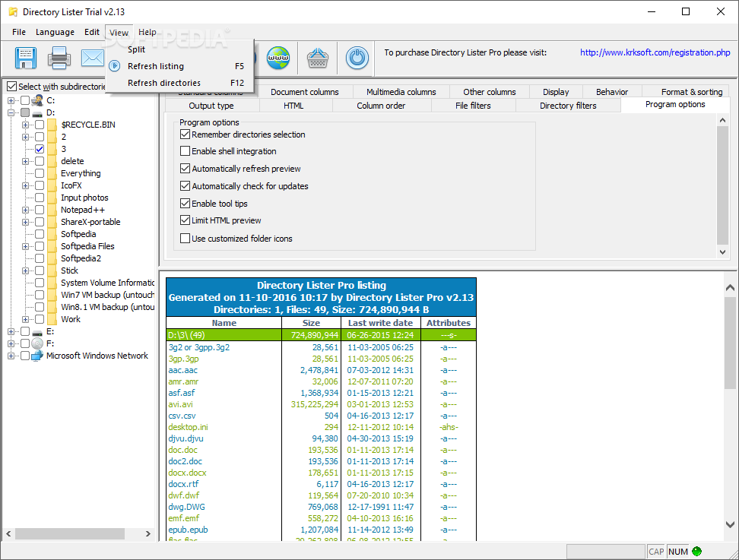This screenshot has height=560, width=739.
Task: Click the Work folder icon
Action: coord(52,319)
